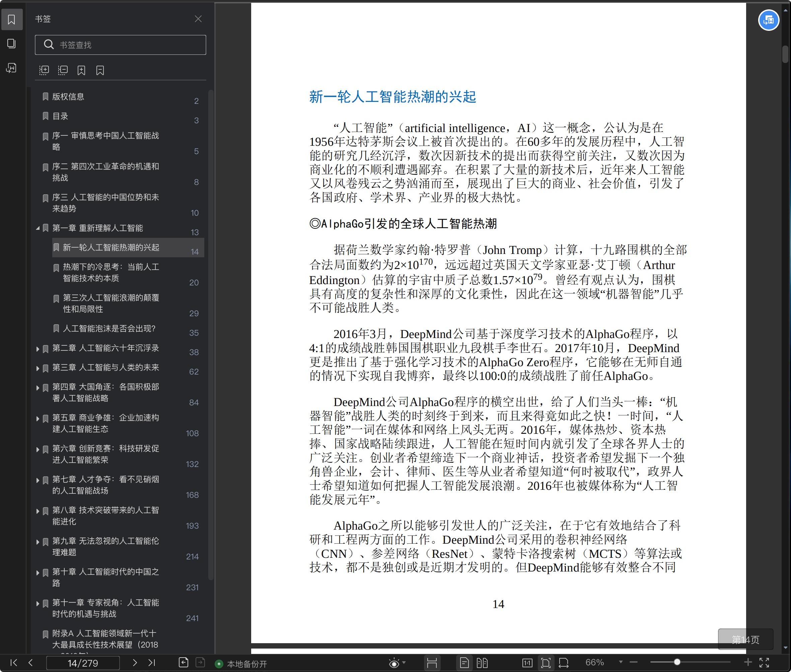
Task: Click the document scroll up arrow
Action: coord(785,11)
